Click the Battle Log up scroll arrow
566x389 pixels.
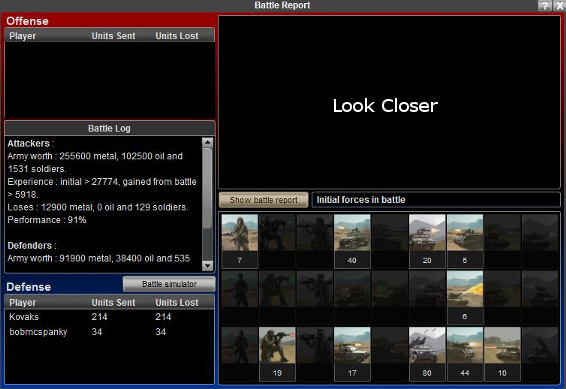point(207,142)
